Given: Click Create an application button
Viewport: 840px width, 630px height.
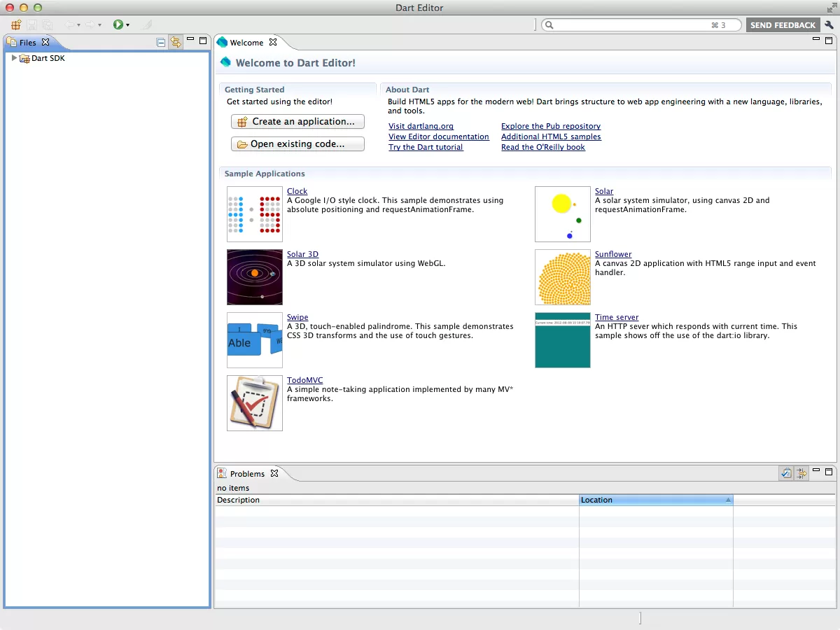Looking at the screenshot, I should (x=297, y=122).
